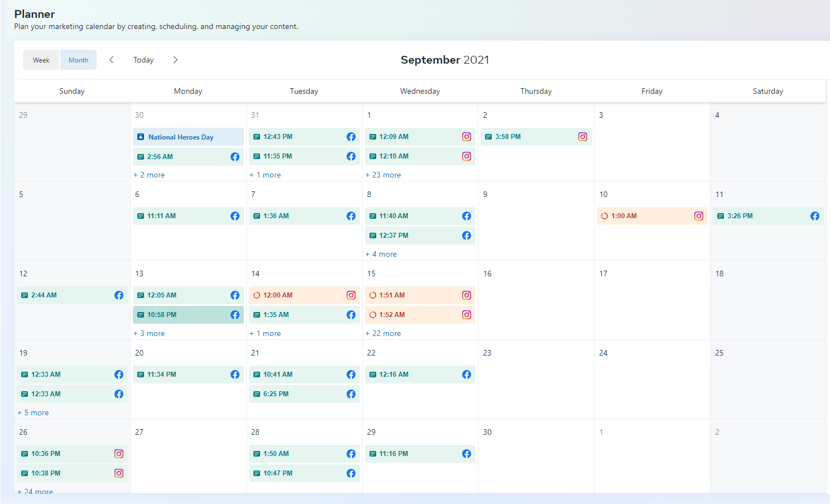Jump to Today button
830x504 pixels.
pyautogui.click(x=143, y=60)
